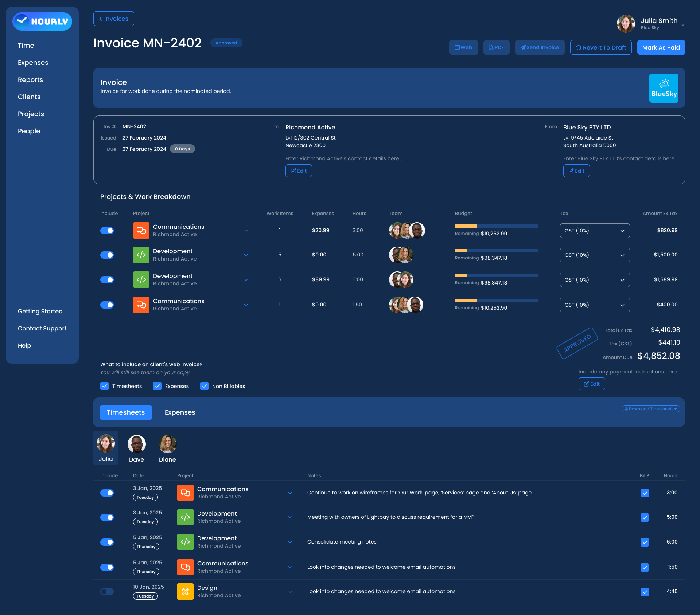Open Reports in the sidebar
The width and height of the screenshot is (700, 615).
point(30,80)
